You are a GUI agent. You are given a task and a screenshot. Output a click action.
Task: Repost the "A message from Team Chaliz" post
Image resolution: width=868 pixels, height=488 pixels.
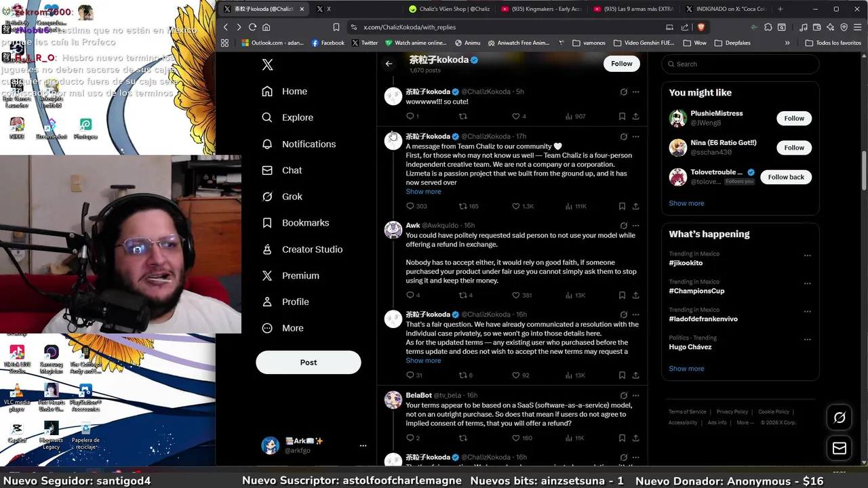pos(469,206)
